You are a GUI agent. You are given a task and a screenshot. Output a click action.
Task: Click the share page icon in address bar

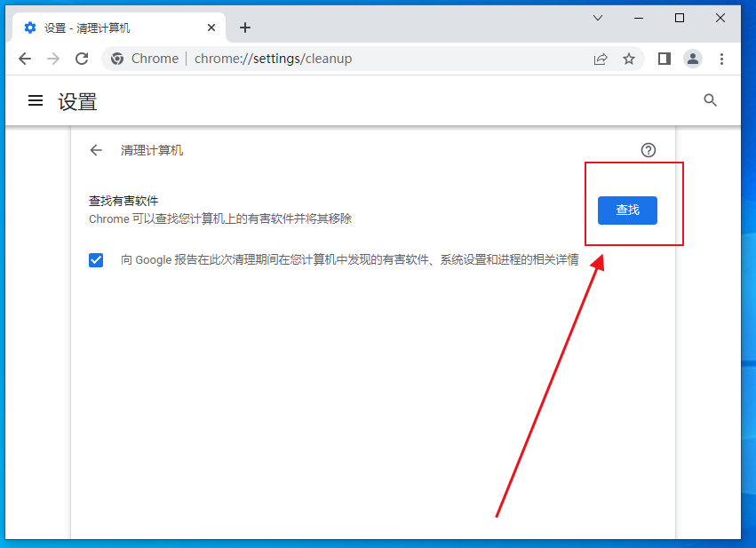tap(601, 59)
